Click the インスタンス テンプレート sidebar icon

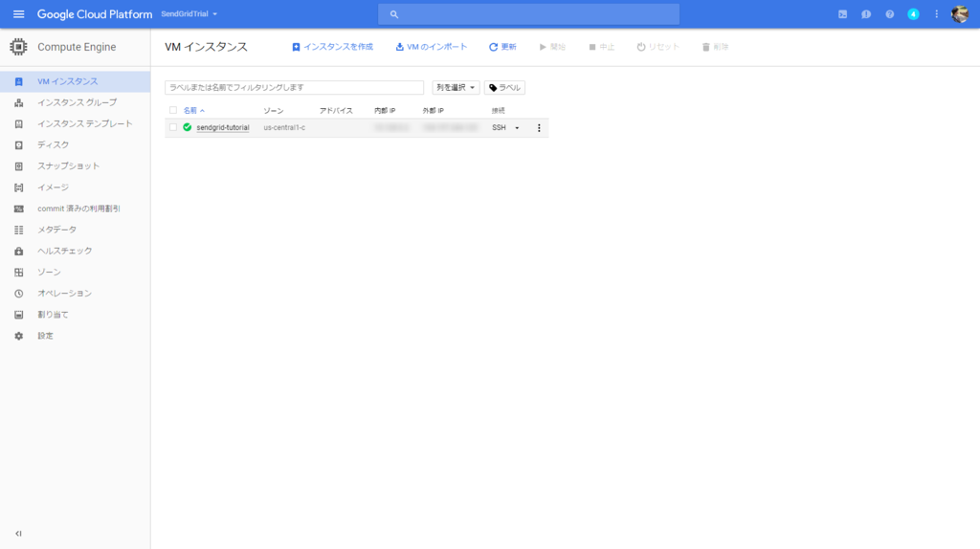coord(19,123)
